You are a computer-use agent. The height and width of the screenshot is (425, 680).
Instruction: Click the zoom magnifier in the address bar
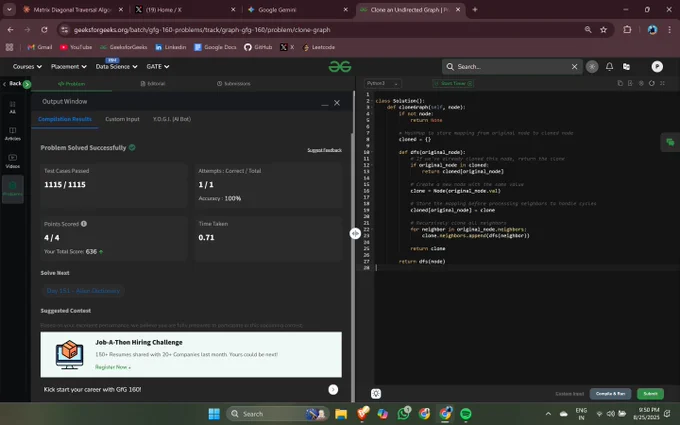(x=588, y=29)
